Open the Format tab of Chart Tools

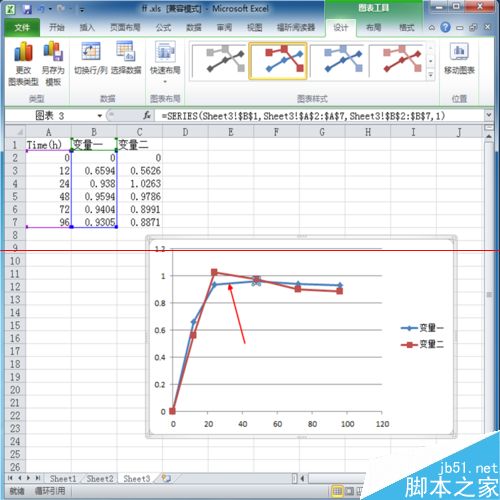pos(407,27)
